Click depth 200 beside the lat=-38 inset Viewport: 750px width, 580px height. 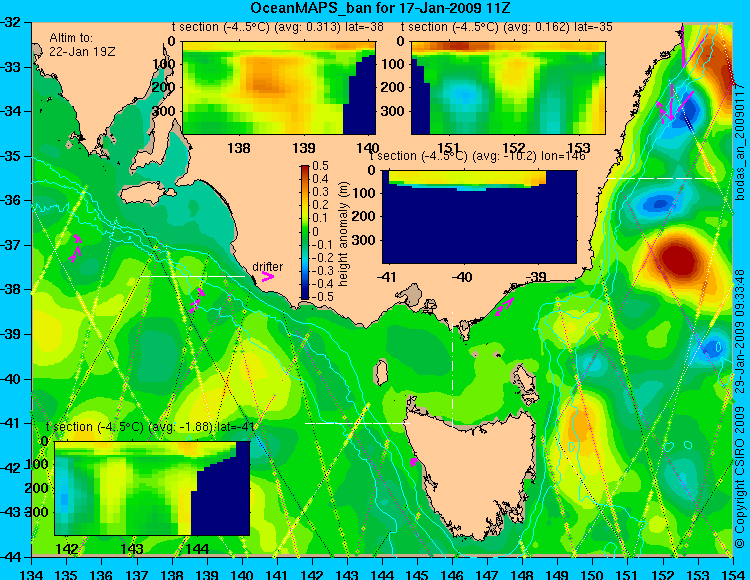click(x=166, y=88)
